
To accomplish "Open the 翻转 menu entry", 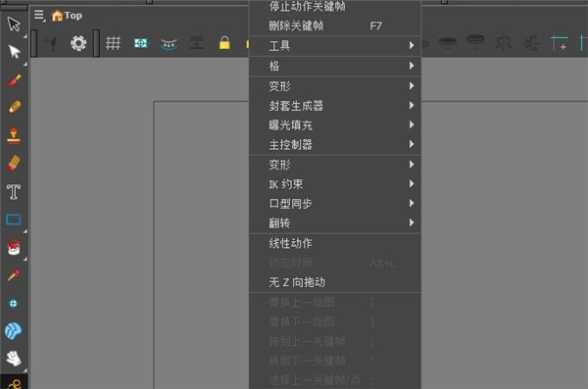I will [x=335, y=222].
